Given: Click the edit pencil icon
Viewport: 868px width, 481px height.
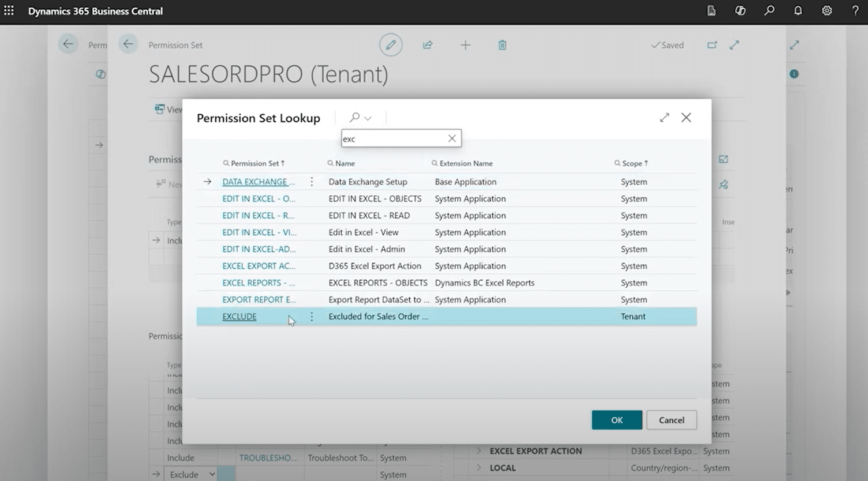Looking at the screenshot, I should [x=391, y=45].
